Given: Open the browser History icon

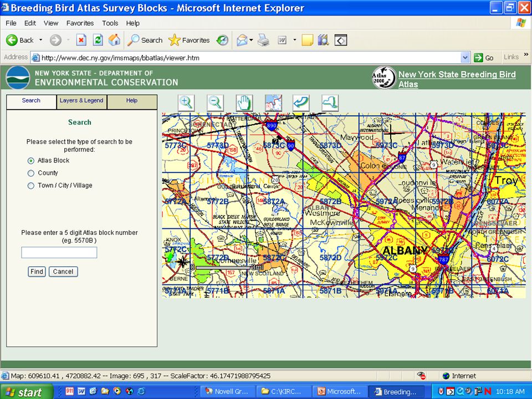Looking at the screenshot, I should tap(223, 40).
